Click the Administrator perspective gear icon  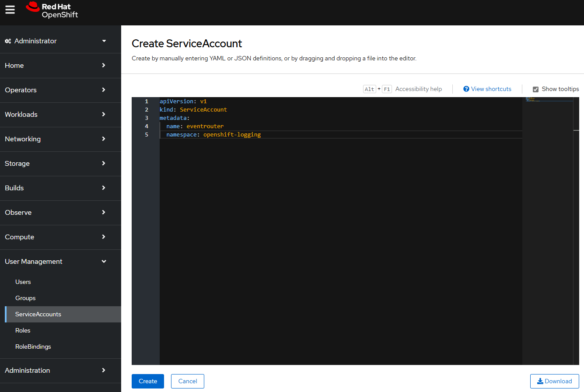click(8, 41)
